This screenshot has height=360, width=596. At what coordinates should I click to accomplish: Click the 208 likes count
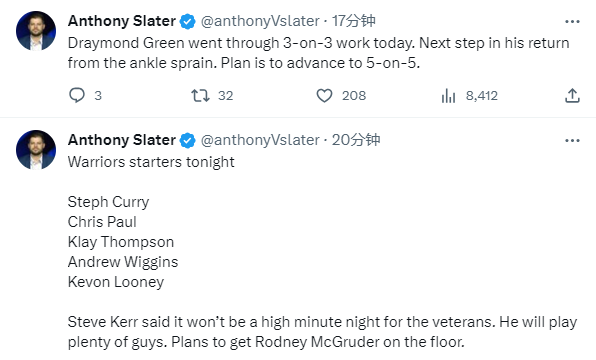[x=354, y=95]
